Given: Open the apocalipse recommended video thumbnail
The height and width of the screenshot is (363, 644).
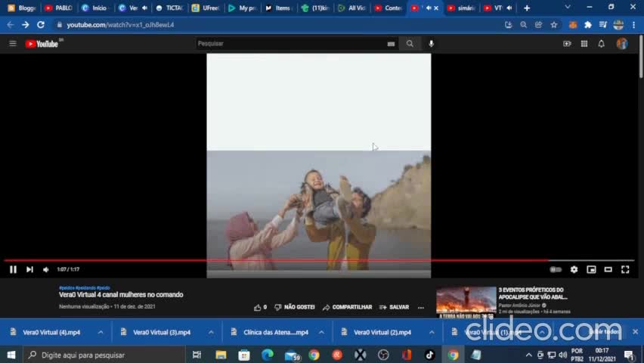Looking at the screenshot, I should click(x=466, y=302).
